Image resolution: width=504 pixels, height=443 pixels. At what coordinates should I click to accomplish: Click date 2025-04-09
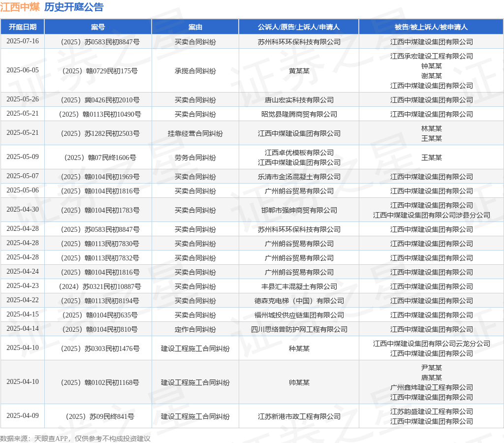23,415
